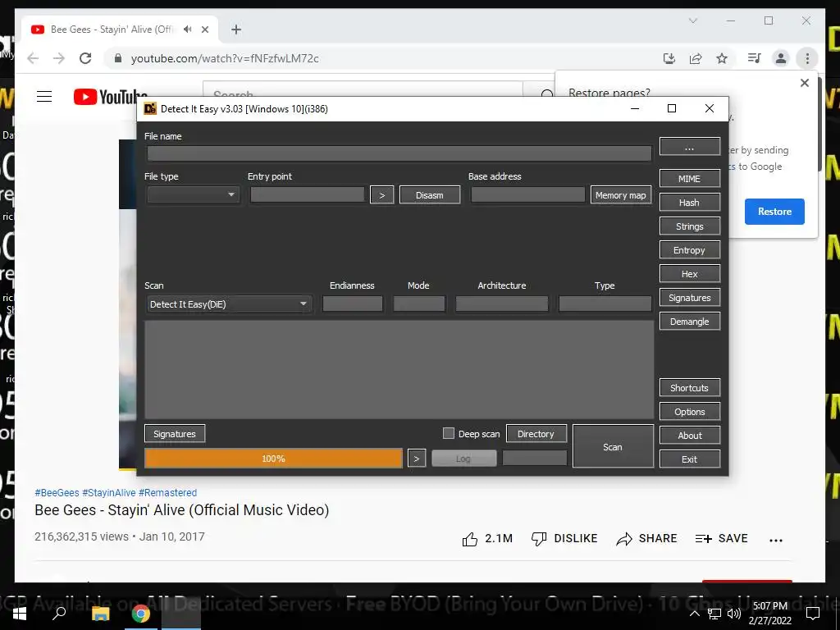Exit Detect It Easy
This screenshot has width=840, height=630.
[689, 459]
